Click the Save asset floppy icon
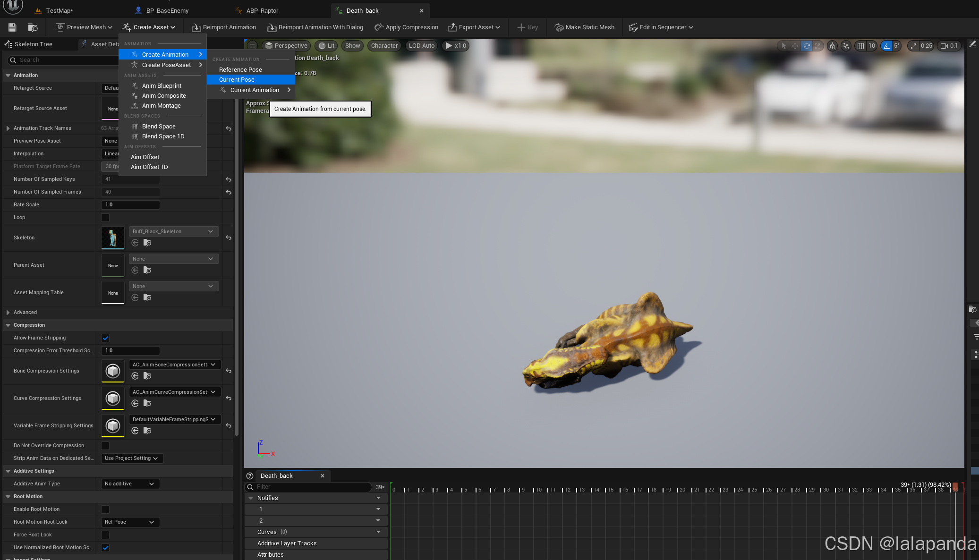Viewport: 979px width, 560px height. click(x=12, y=27)
